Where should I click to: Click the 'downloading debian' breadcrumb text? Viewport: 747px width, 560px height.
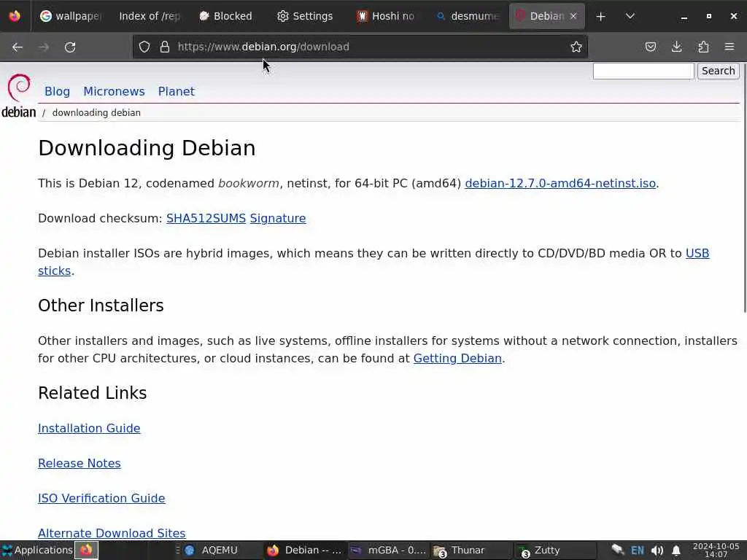point(96,113)
